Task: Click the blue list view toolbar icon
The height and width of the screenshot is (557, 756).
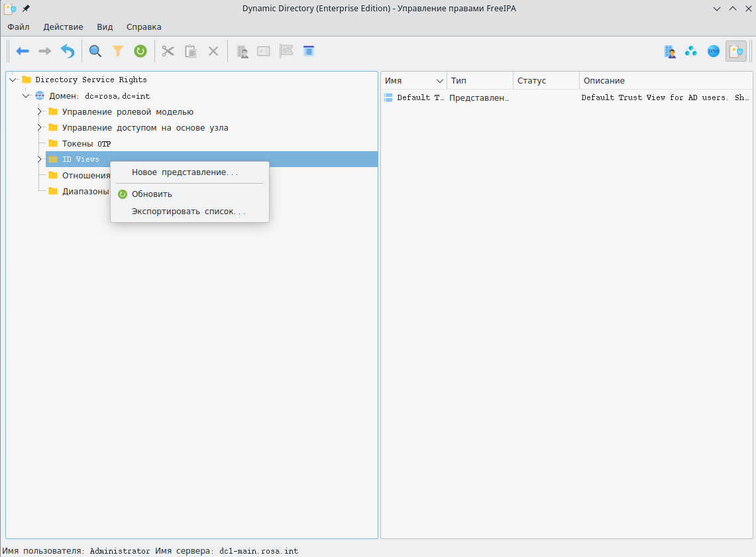Action: pos(308,51)
